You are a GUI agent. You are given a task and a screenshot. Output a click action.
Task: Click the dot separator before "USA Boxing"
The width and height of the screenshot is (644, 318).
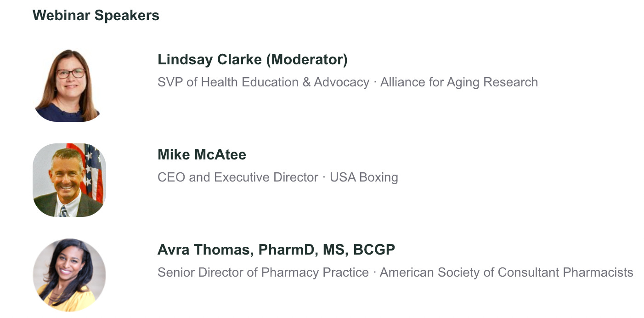[x=324, y=177]
